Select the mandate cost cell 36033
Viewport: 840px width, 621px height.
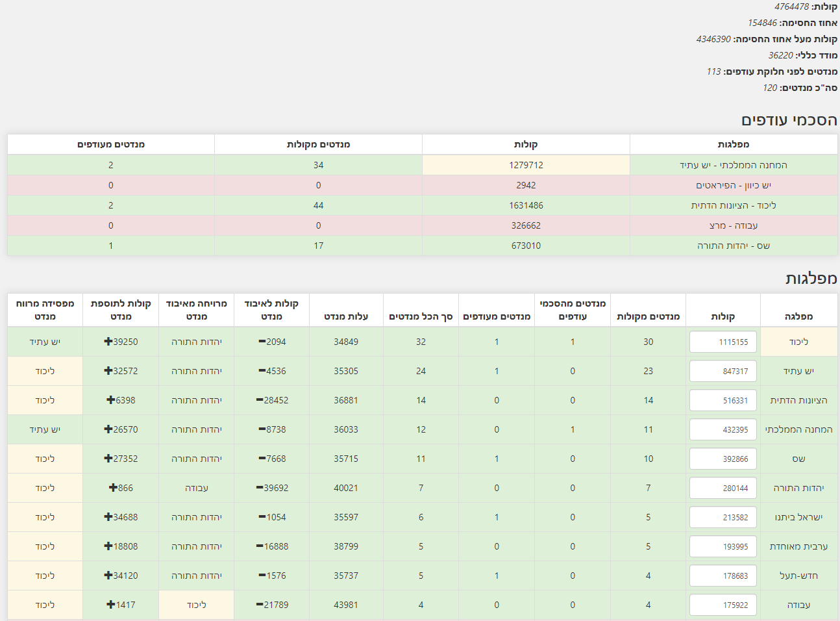346,429
